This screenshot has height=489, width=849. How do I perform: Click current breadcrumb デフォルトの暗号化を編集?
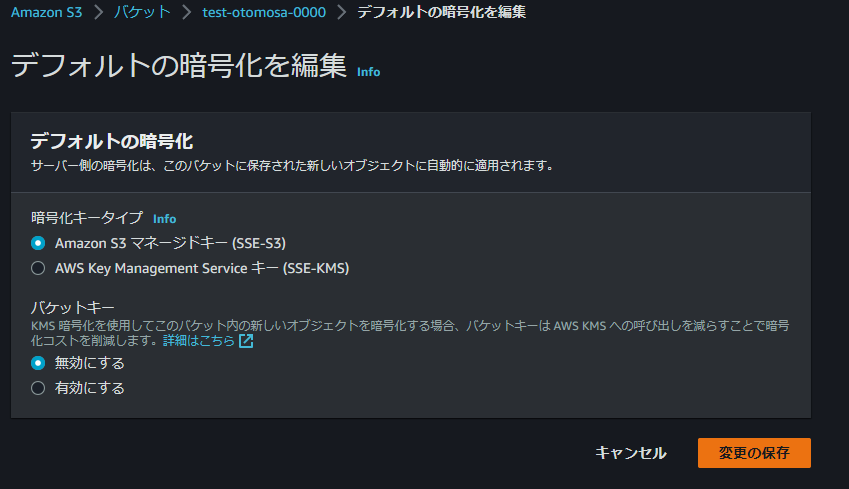coord(441,12)
